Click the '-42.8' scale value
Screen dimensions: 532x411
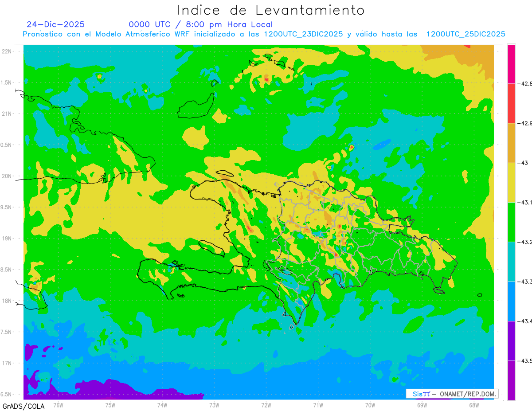click(x=525, y=83)
